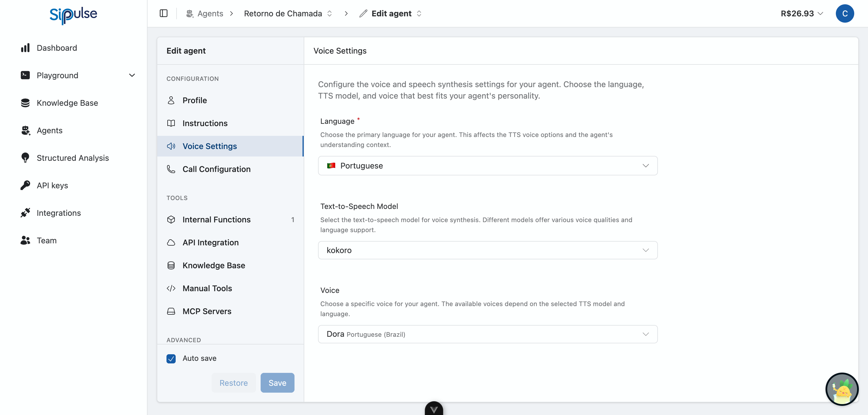Go to API keys
868x415 pixels.
(53, 185)
